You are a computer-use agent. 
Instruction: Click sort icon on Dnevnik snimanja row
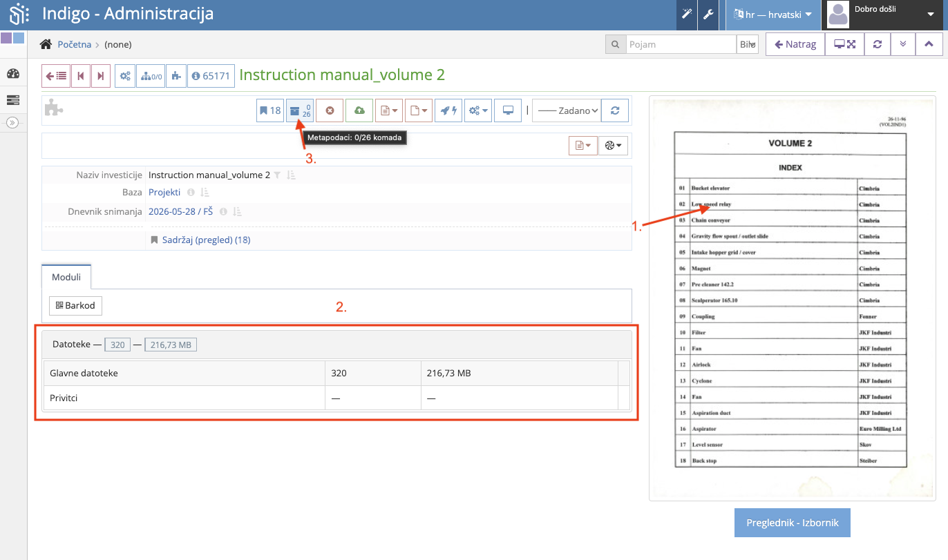237,212
